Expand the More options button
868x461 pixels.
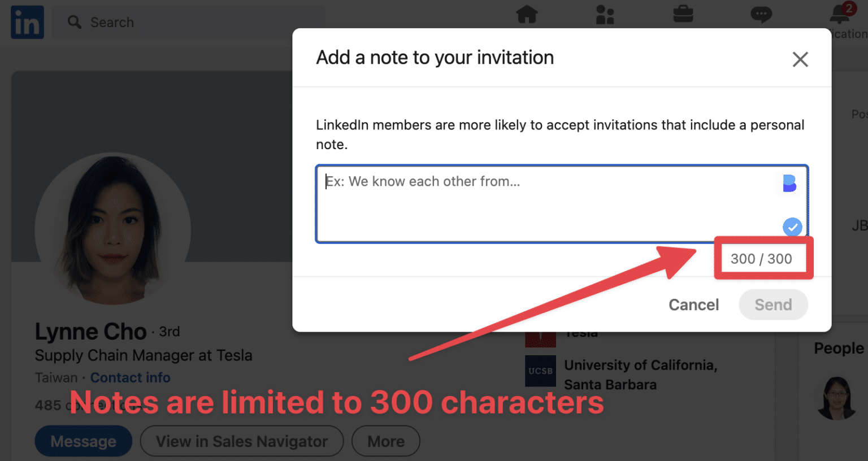(x=385, y=441)
